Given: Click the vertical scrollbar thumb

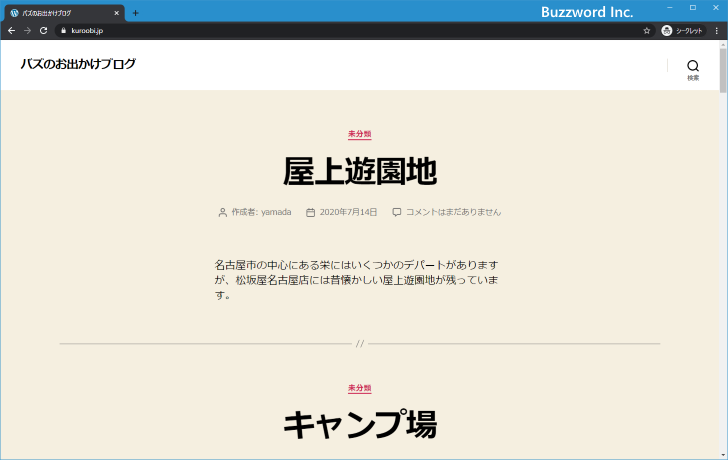Looking at the screenshot, I should click(x=723, y=70).
